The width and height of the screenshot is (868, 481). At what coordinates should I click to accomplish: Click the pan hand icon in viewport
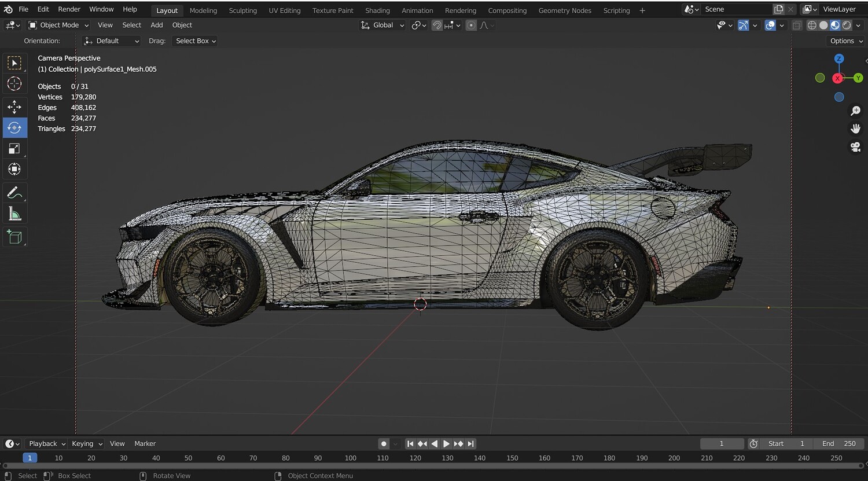[856, 128]
